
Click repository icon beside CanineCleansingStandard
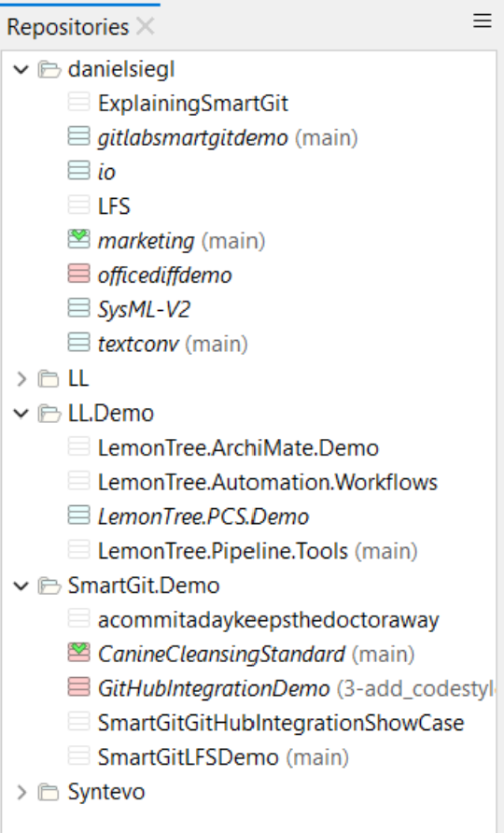78,654
